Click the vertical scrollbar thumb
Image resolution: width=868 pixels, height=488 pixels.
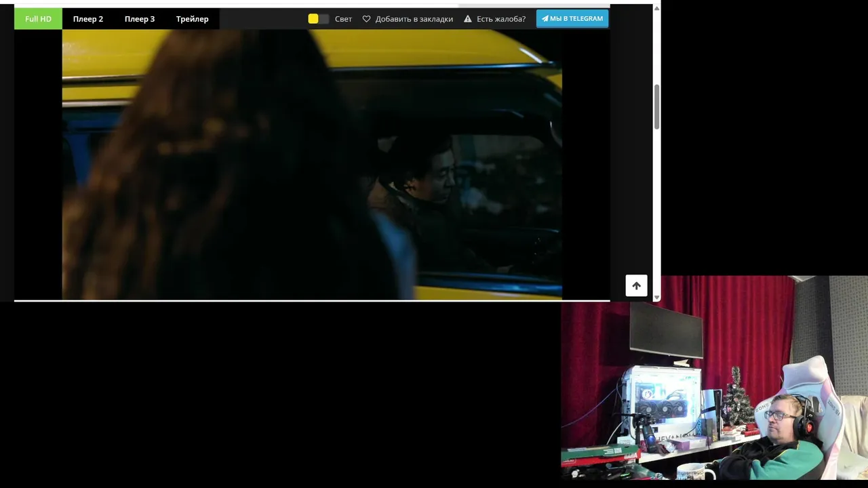[656, 107]
